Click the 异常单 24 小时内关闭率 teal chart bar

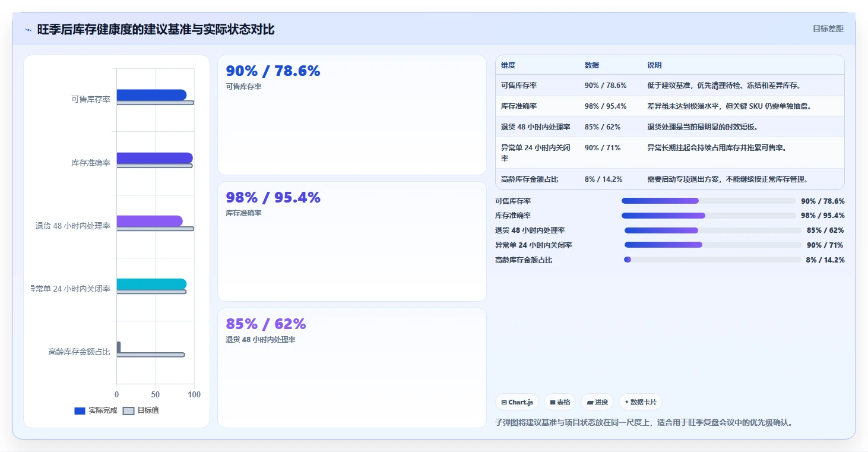[x=151, y=284]
